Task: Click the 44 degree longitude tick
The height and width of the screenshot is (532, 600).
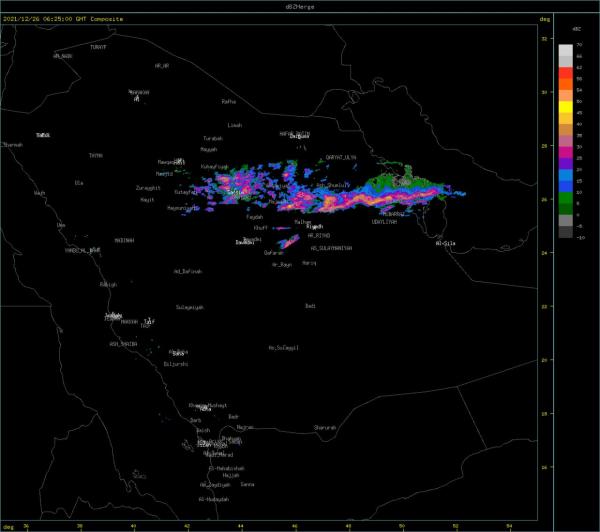Action: click(240, 526)
